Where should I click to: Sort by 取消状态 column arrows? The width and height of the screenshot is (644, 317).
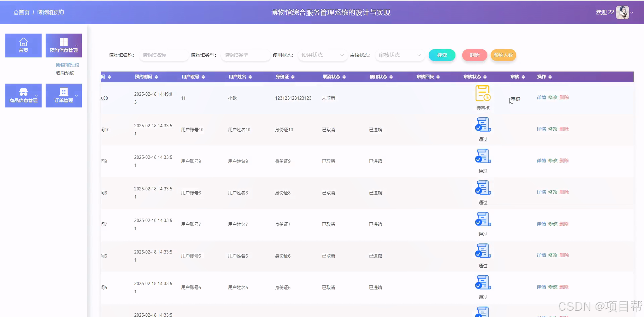[x=344, y=77]
